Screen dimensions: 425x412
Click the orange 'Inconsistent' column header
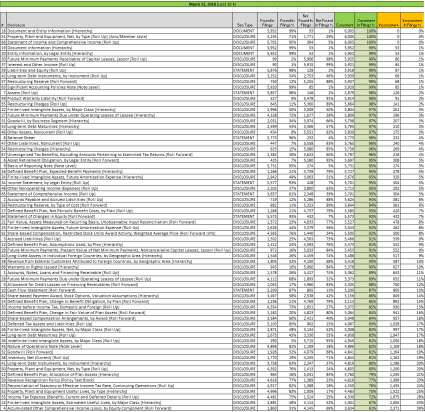[389, 20]
